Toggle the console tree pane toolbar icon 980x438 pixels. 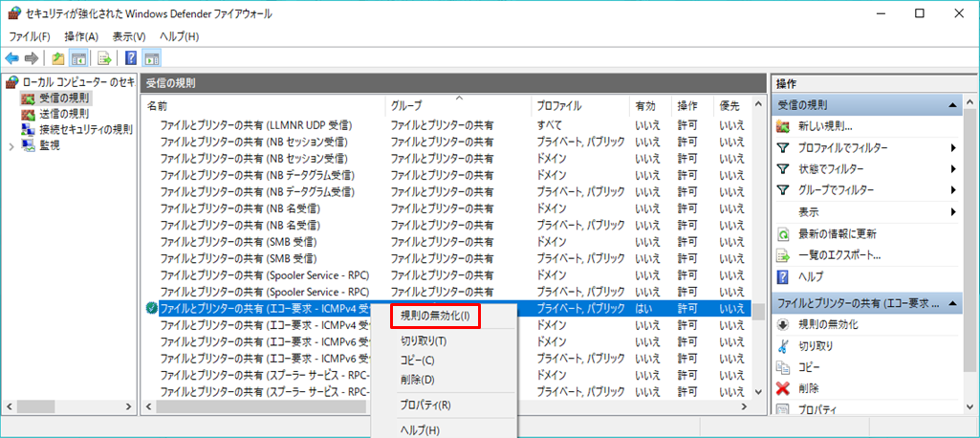tap(78, 58)
